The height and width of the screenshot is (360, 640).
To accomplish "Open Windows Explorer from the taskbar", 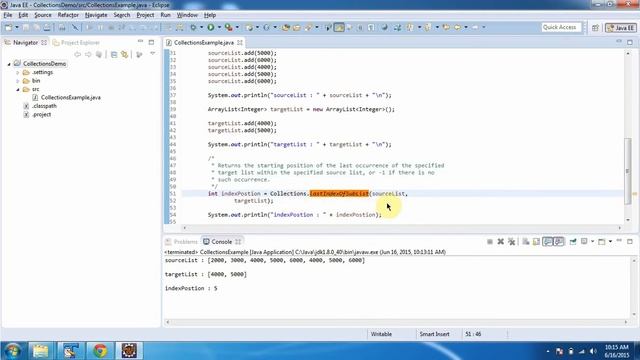I will [x=40, y=351].
